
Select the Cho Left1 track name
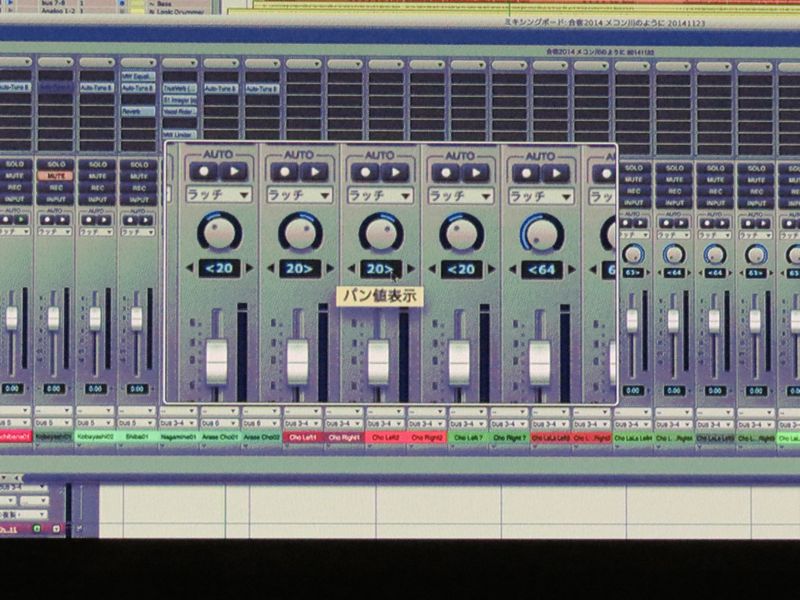(x=303, y=438)
